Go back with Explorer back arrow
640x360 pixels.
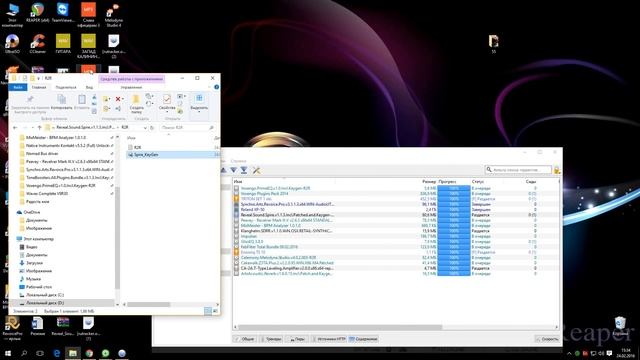[x=15, y=128]
